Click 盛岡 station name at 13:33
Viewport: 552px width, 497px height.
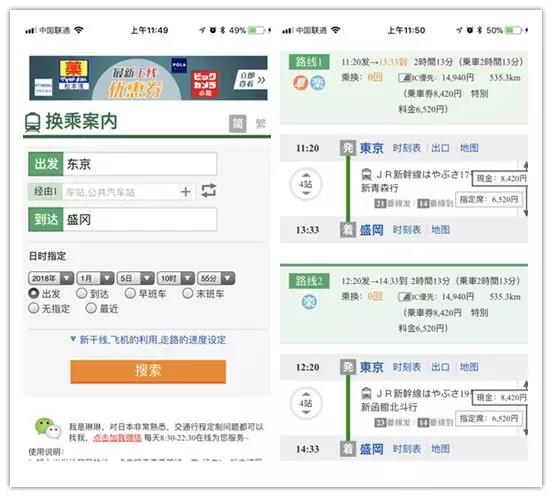coord(371,230)
